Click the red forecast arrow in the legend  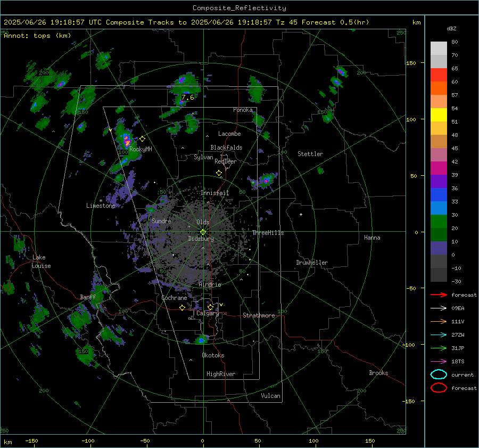(439, 295)
